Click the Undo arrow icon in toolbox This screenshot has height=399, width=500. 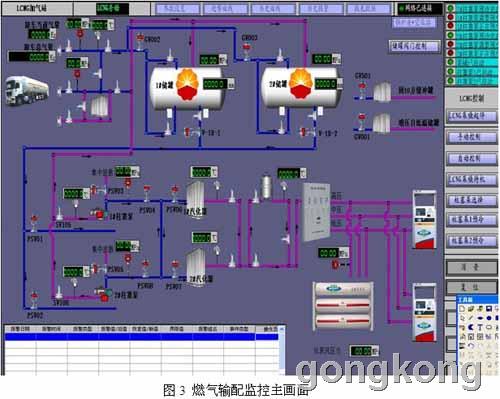(x=471, y=346)
